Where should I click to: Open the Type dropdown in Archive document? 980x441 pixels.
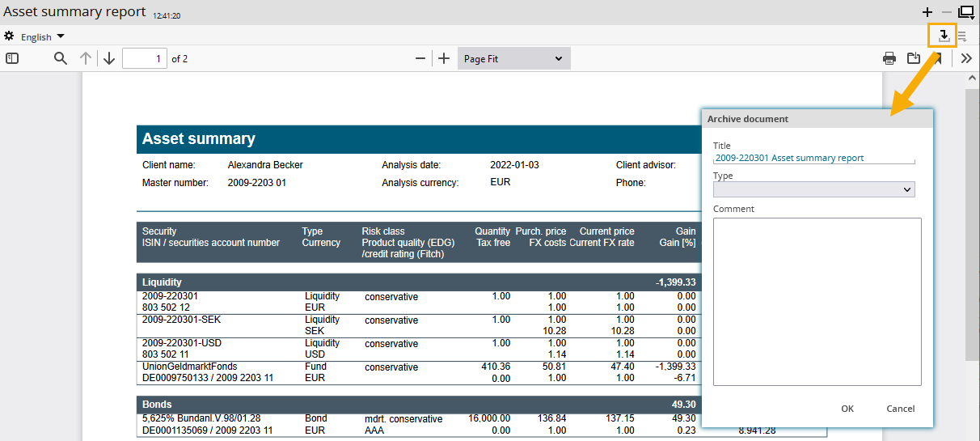tap(814, 189)
